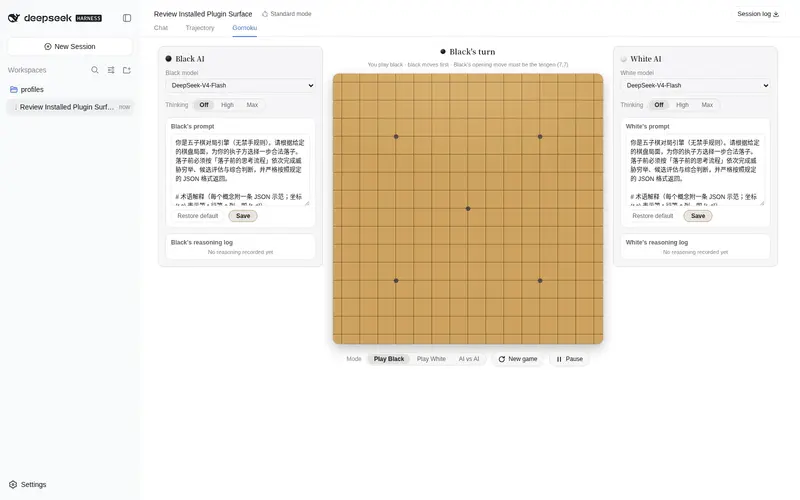
Task: Add a new workspace folder icon
Action: click(127, 70)
